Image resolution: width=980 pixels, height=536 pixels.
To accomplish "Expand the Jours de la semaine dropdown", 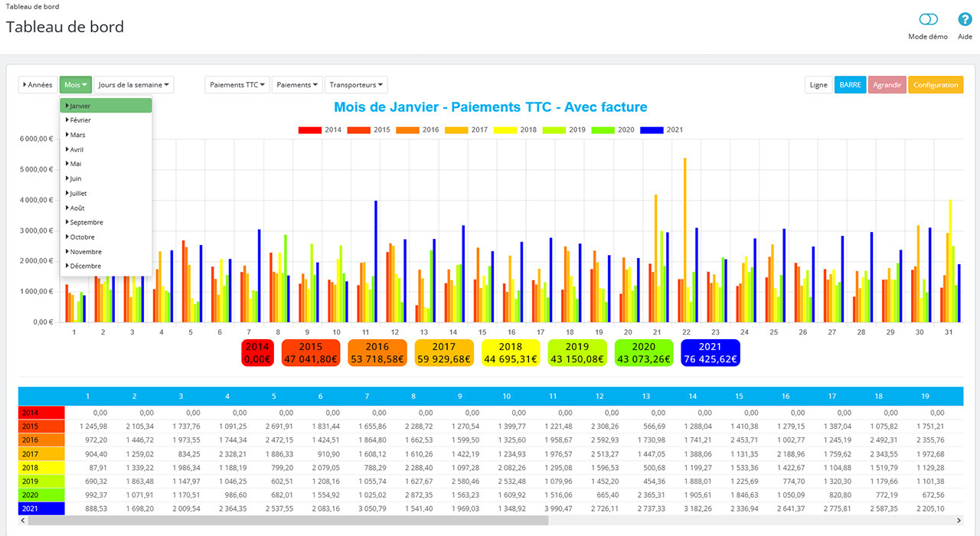I will (134, 85).
